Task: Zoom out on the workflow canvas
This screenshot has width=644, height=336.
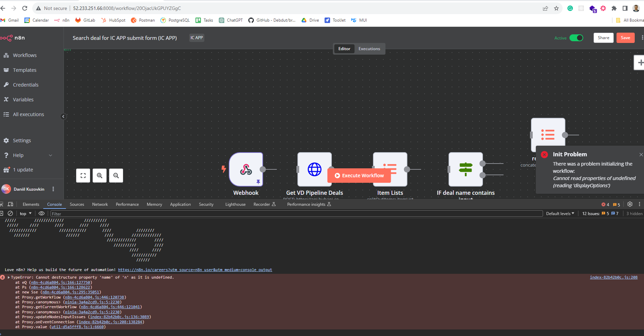Action: click(x=116, y=176)
